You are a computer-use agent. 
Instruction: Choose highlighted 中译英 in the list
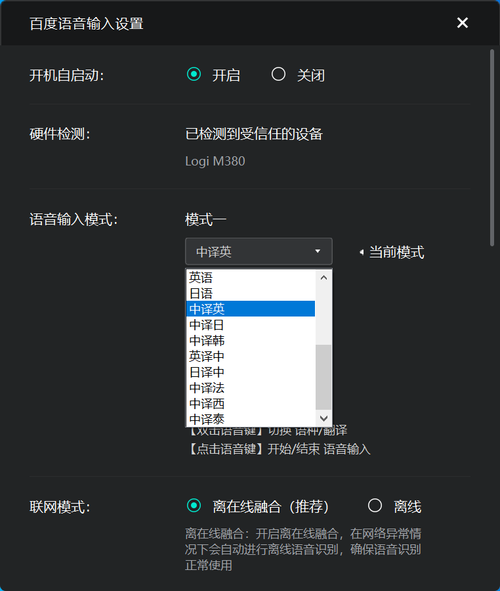click(251, 309)
